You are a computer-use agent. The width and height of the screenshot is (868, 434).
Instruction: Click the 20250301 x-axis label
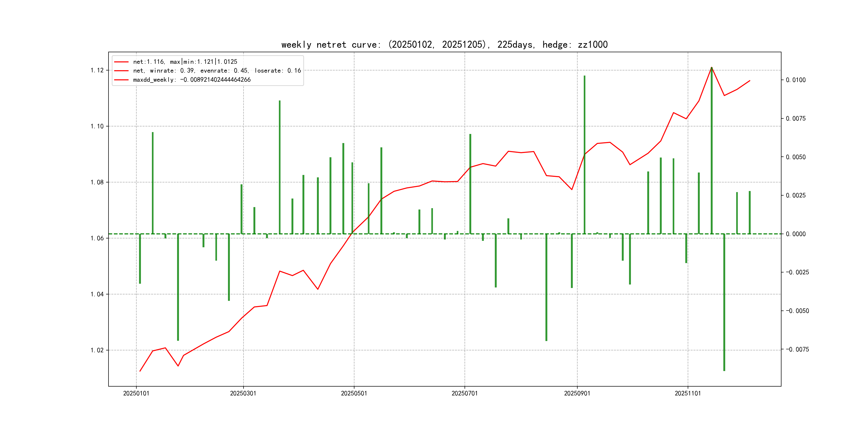click(x=243, y=393)
